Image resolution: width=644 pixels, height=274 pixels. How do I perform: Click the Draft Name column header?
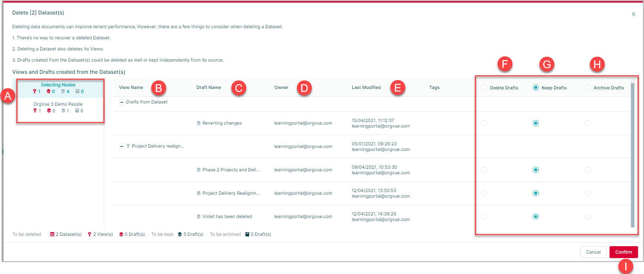pos(209,88)
